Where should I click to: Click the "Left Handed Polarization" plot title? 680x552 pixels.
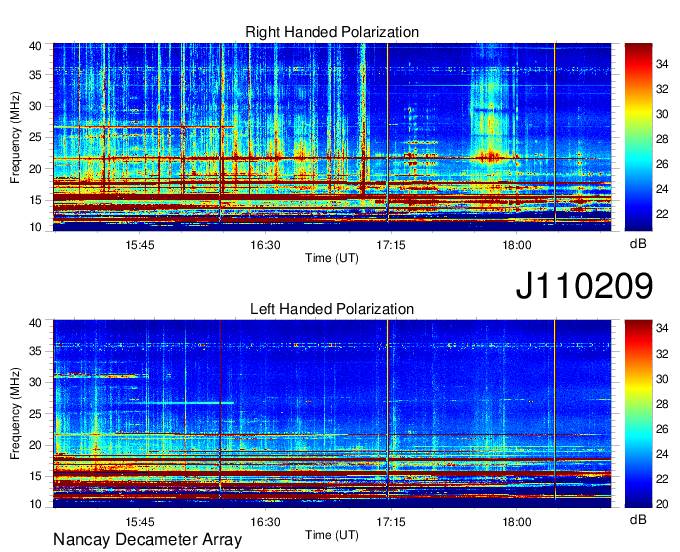pos(332,309)
